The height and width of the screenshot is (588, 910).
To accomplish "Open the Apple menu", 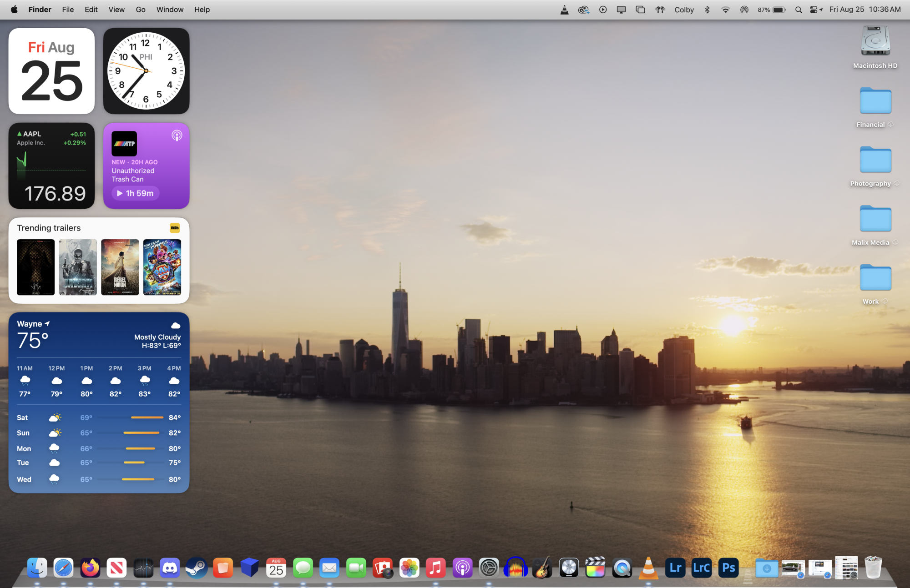I will (14, 10).
